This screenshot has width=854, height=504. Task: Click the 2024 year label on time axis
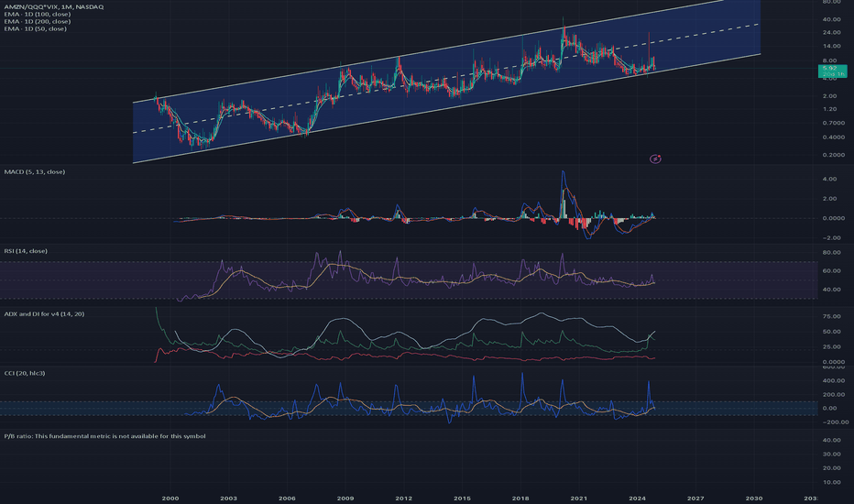click(637, 498)
